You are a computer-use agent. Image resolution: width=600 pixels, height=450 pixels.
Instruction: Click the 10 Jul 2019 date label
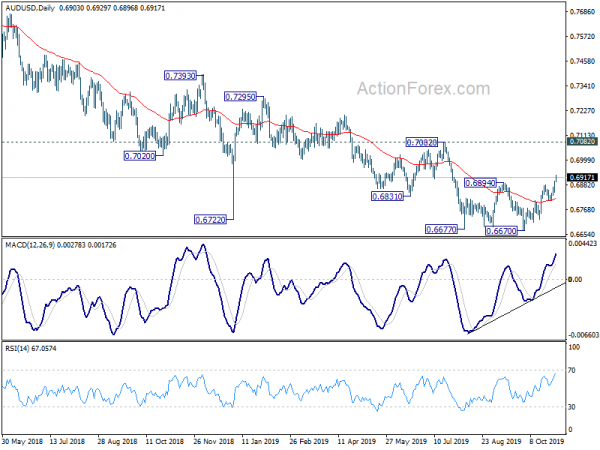[x=451, y=442]
